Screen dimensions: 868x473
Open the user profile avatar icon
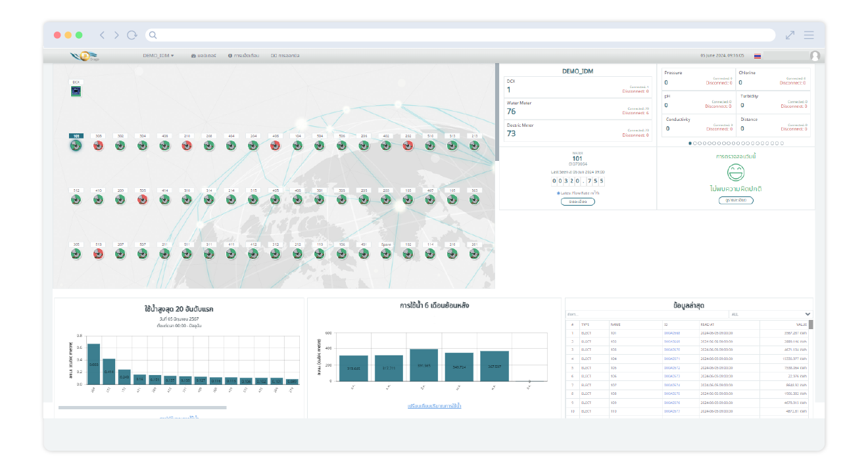(x=815, y=56)
